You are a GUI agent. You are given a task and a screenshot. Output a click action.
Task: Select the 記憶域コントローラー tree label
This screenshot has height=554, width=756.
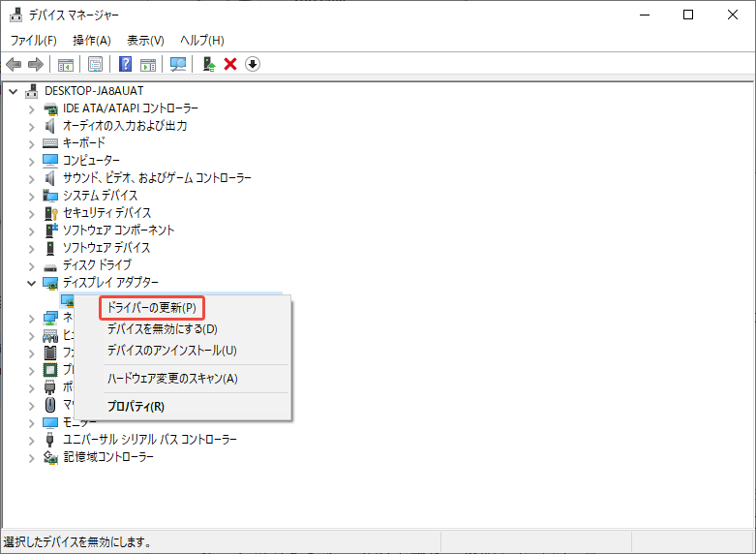pos(108,456)
